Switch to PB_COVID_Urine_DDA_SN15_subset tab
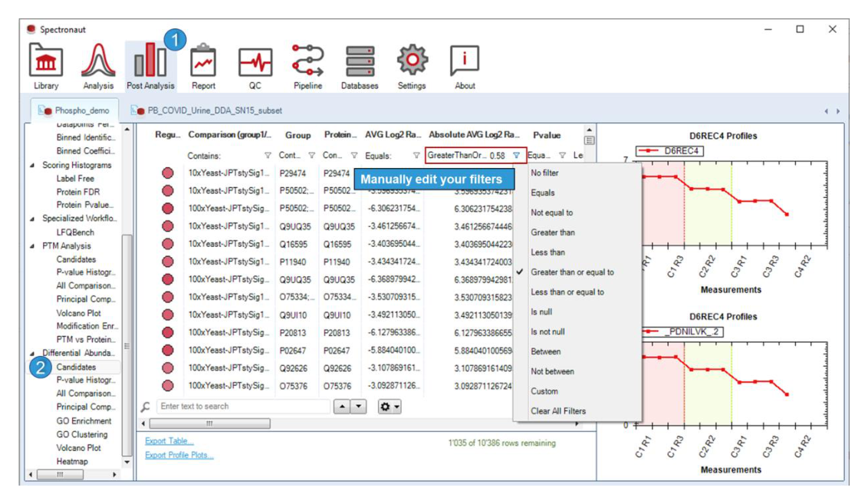 [x=206, y=110]
